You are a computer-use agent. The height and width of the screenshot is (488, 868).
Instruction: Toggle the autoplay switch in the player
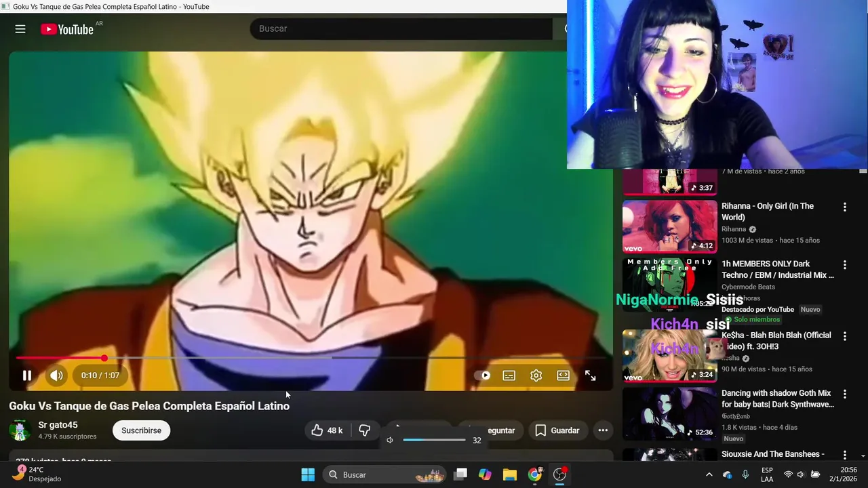pos(482,375)
